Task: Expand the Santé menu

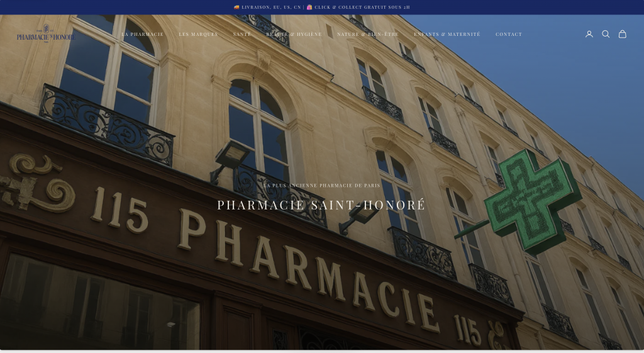Action: 242,34
